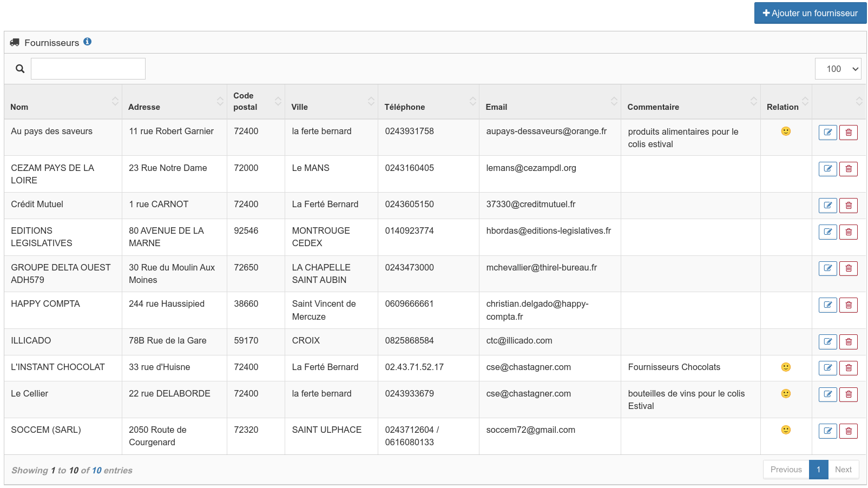
Task: Click info icon next to Fournisseurs title
Action: (x=87, y=42)
